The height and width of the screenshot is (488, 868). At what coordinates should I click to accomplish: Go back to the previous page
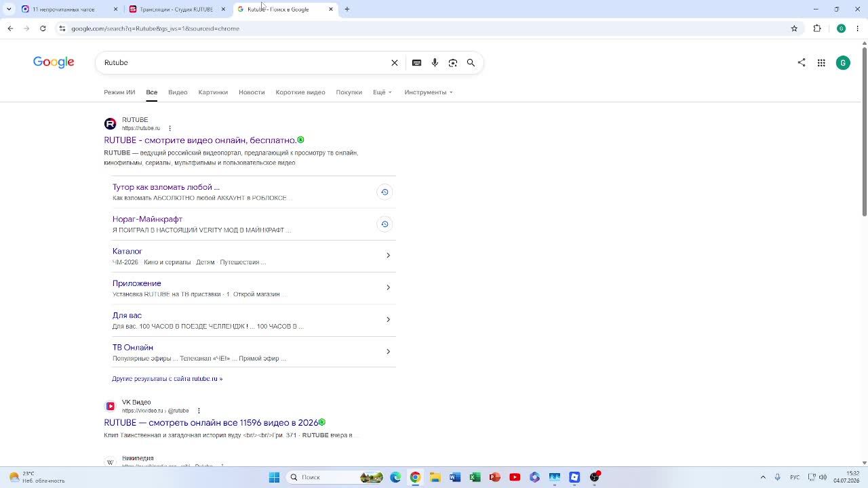tap(10, 28)
